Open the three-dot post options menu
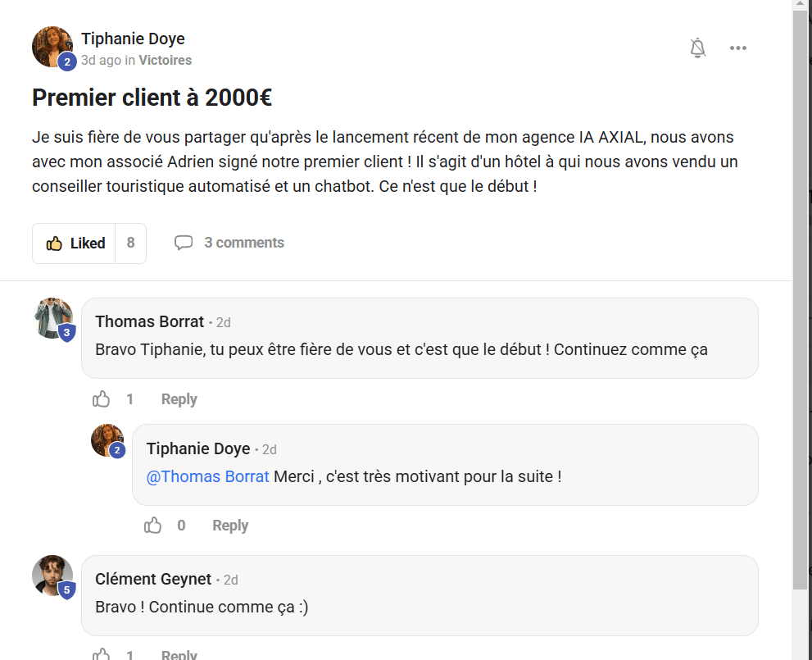This screenshot has height=660, width=812. point(738,48)
